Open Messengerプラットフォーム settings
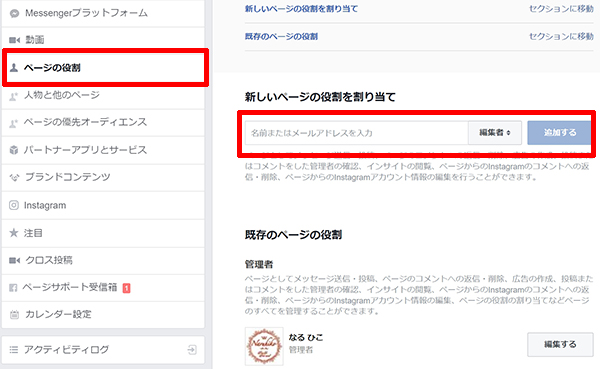Image resolution: width=600 pixels, height=369 pixels. 103,13
